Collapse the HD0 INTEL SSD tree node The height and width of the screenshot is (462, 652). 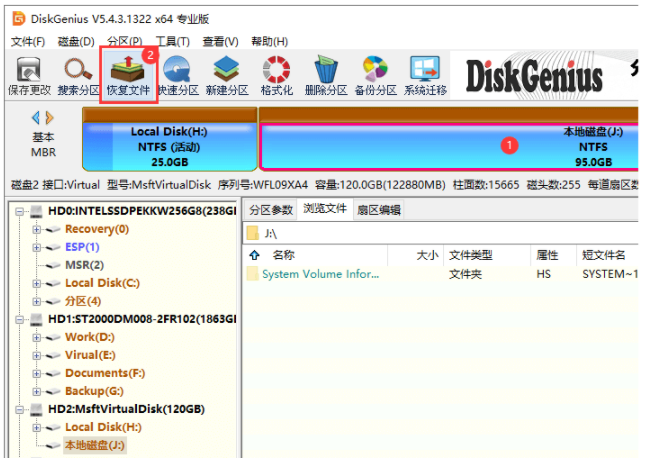pos(19,212)
